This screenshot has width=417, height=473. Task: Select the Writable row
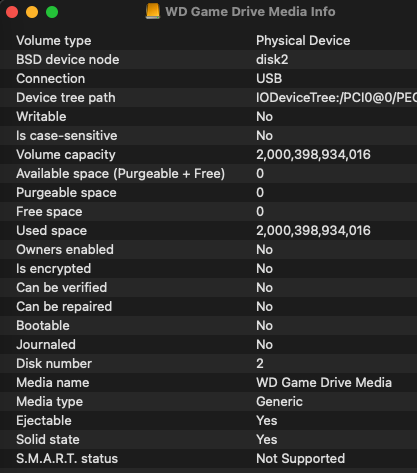pyautogui.click(x=208, y=117)
